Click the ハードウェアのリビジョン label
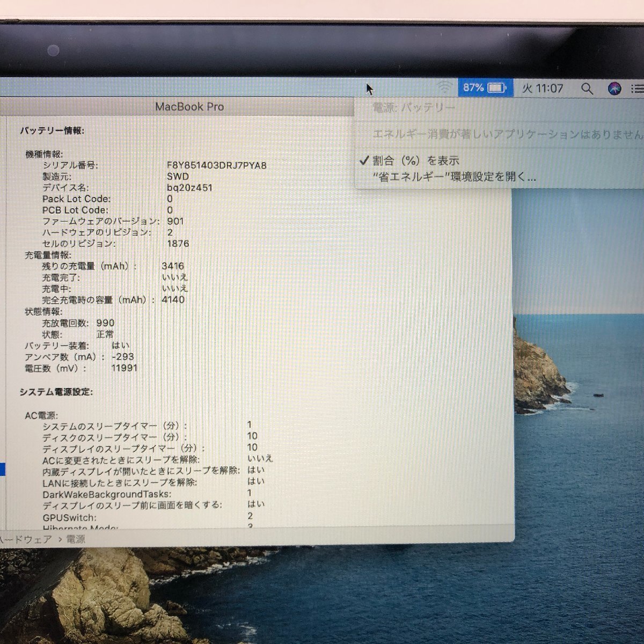 pyautogui.click(x=97, y=232)
